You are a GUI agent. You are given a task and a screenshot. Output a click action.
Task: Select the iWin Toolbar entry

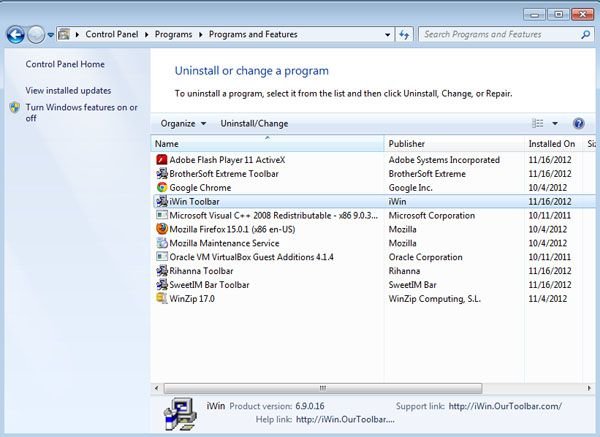(194, 201)
